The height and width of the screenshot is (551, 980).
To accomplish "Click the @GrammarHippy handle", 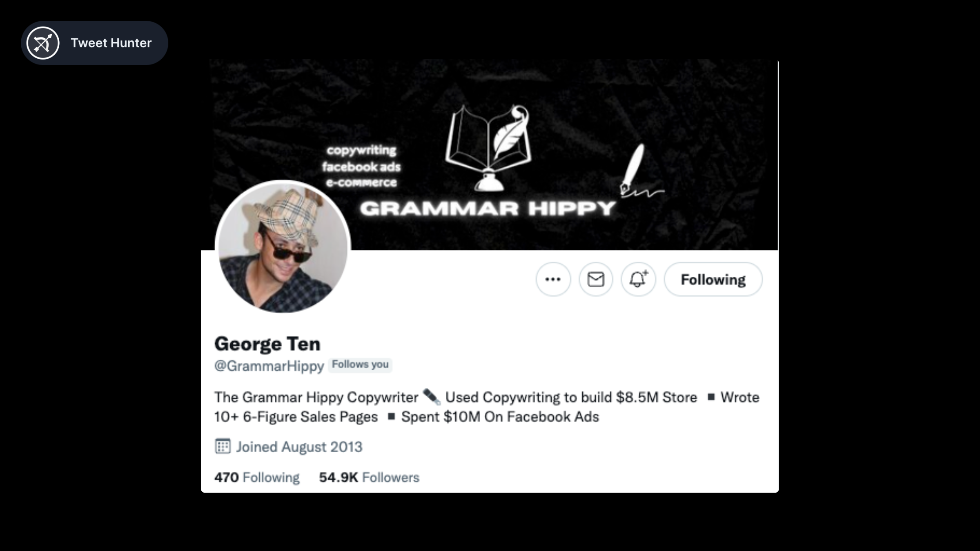I will pyautogui.click(x=269, y=366).
